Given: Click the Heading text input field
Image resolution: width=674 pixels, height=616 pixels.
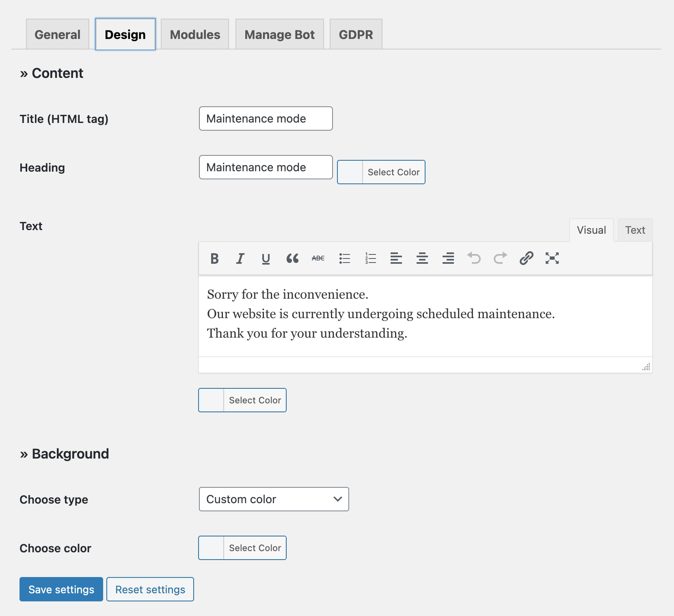Looking at the screenshot, I should point(266,167).
